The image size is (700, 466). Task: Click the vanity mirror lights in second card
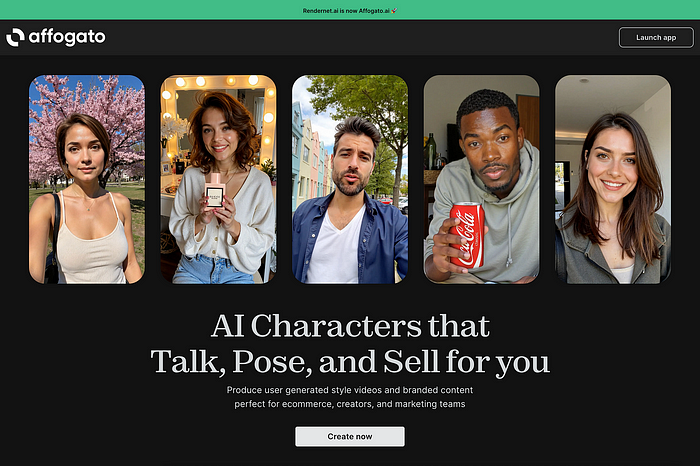point(218,81)
